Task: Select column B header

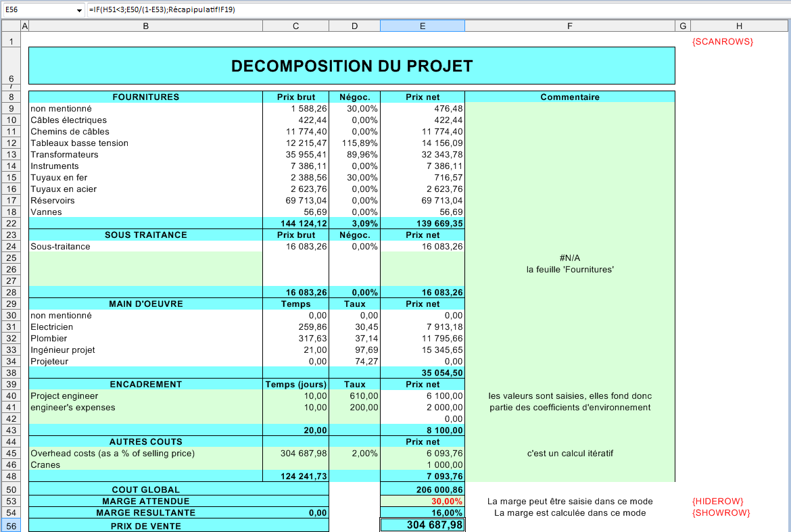Action: (146, 26)
